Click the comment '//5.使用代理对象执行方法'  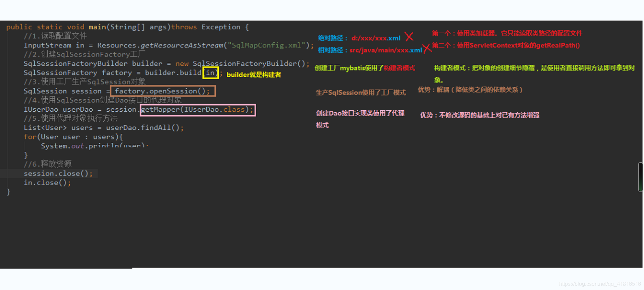point(71,118)
